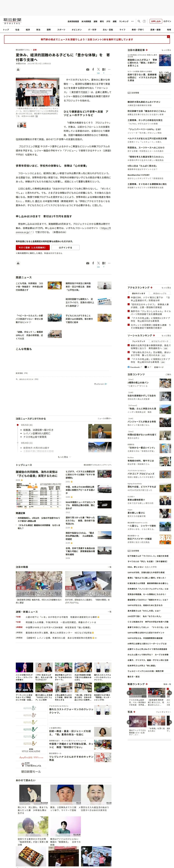Open ニュースの要点へ link
This screenshot has height=868, width=174.
click(x=104, y=418)
